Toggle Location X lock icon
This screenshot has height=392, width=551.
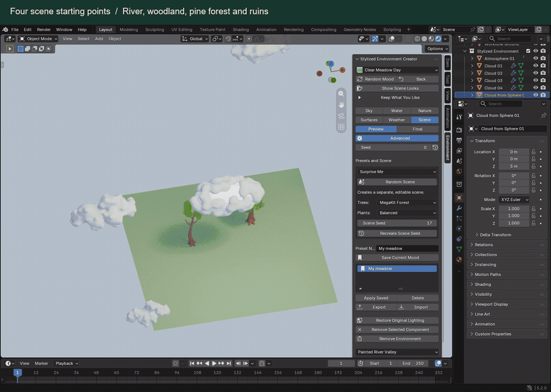(533, 152)
